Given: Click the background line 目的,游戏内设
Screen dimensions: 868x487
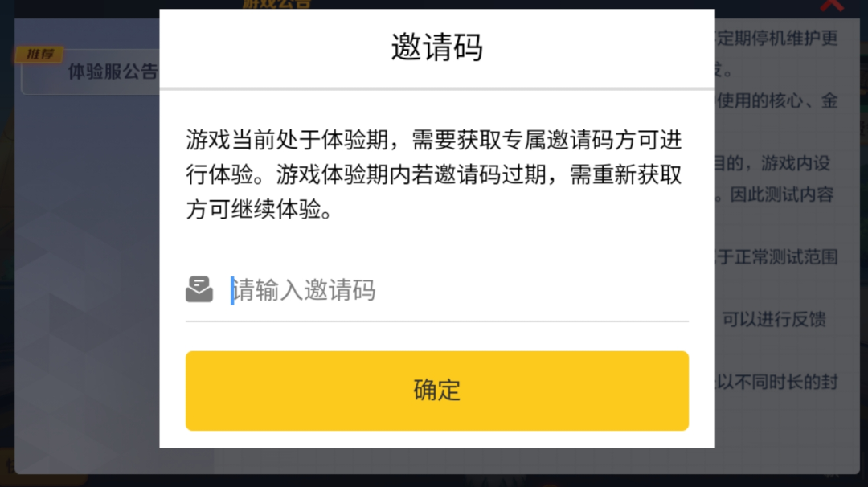Looking at the screenshot, I should pos(773,163).
